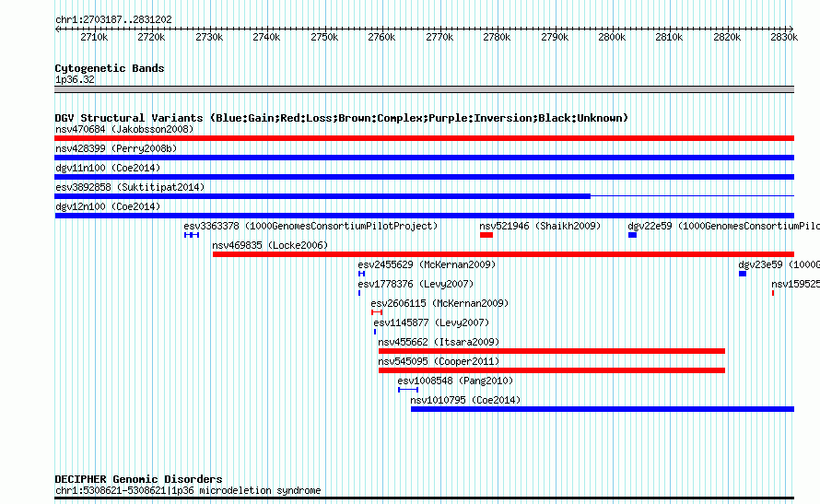
Task: Select the tiny blue esv2455629 McKernan2009 glyph
Action: (361, 274)
